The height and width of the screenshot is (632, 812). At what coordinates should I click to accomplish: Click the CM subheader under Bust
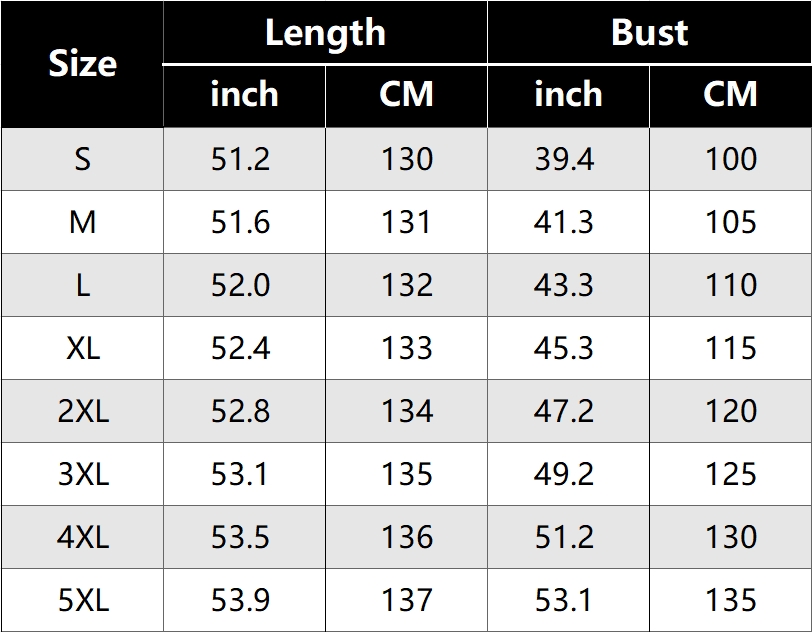pos(730,95)
